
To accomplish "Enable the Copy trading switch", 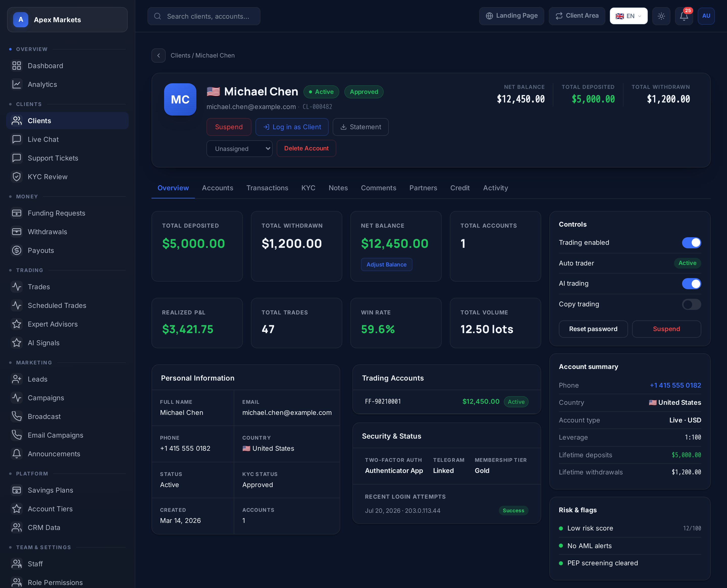I will click(691, 304).
